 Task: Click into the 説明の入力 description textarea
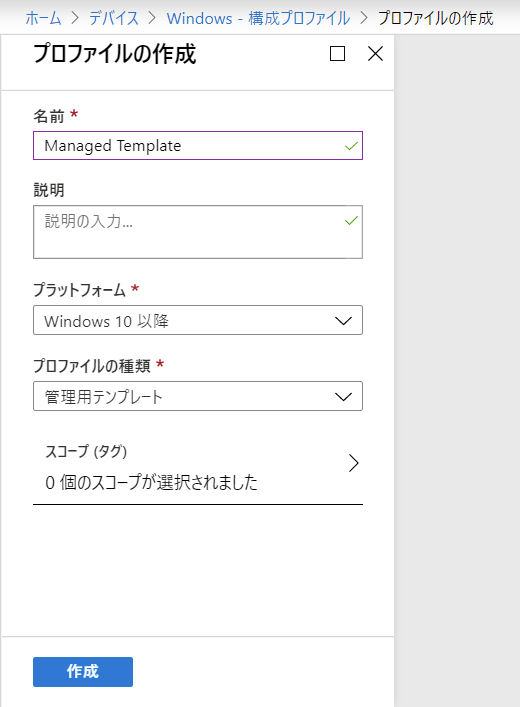click(x=198, y=232)
